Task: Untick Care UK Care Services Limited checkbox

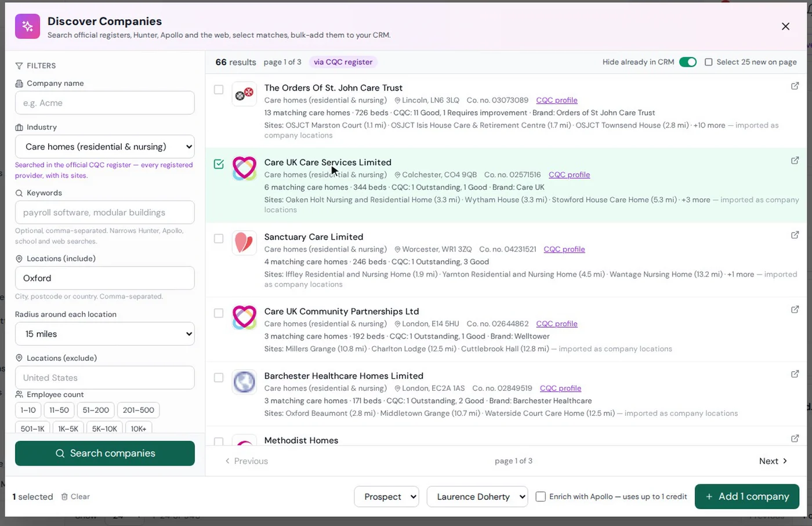Action: 219,164
